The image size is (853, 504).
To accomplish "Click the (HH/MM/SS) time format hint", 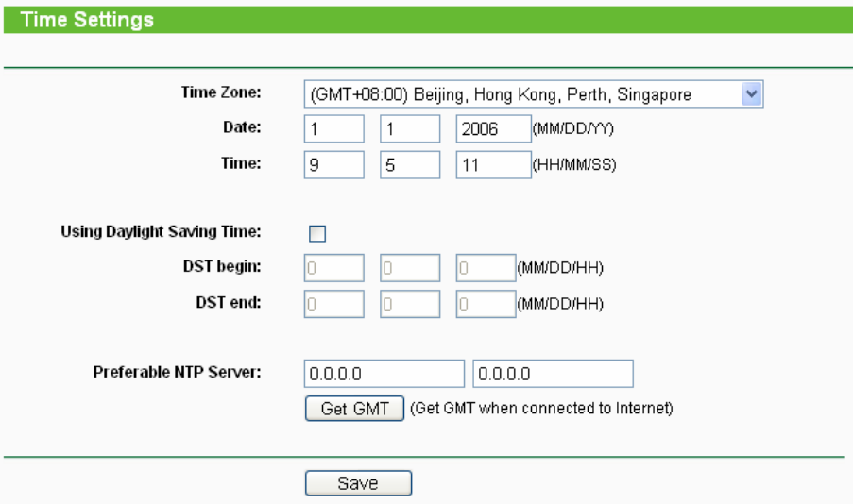I will (x=574, y=165).
